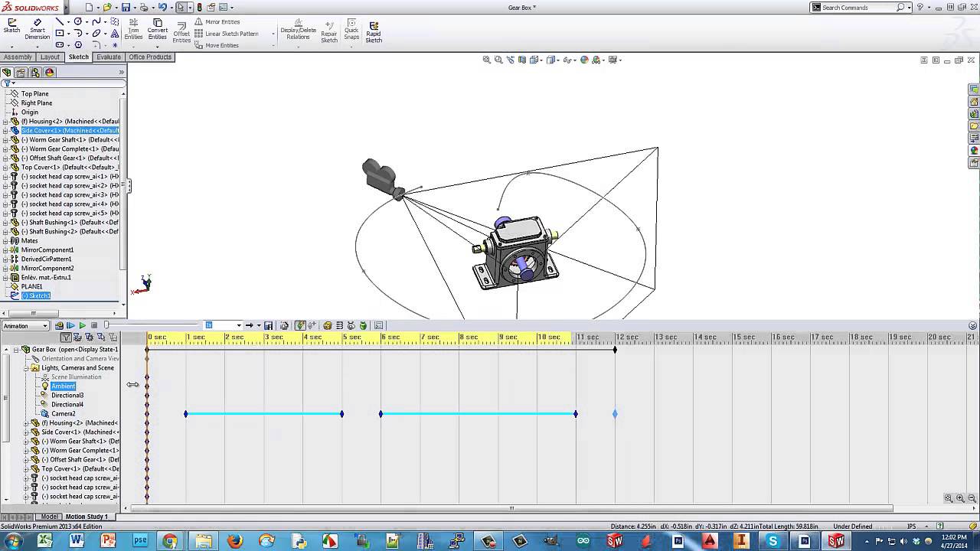Click Calculate in the motion study toolbar

[59, 326]
